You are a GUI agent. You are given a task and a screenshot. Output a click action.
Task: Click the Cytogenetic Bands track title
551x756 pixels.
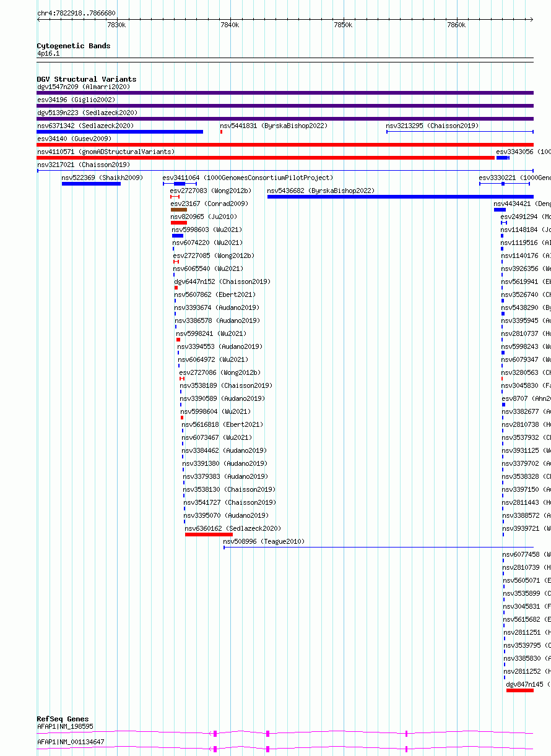click(x=74, y=46)
